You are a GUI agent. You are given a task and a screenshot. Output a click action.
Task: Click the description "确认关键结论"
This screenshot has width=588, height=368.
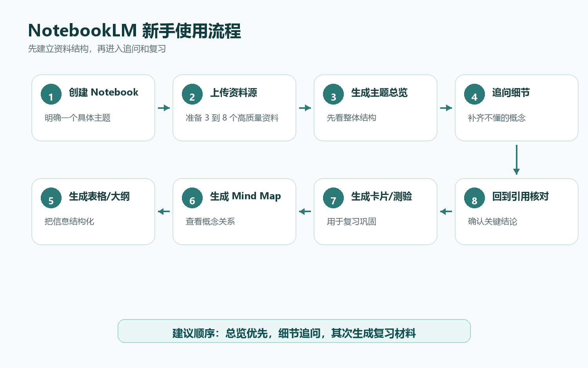point(493,222)
